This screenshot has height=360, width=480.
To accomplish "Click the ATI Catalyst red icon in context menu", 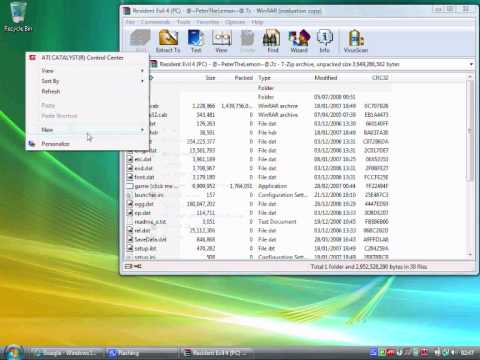I will pyautogui.click(x=33, y=58).
